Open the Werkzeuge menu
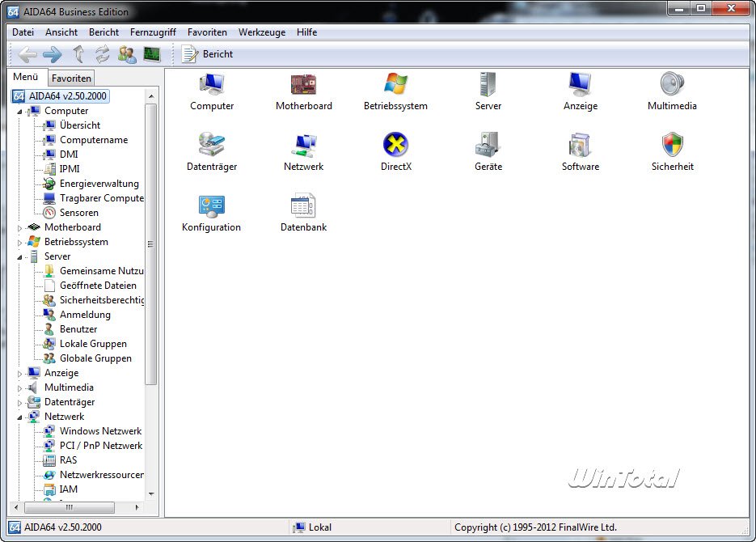Image resolution: width=756 pixels, height=542 pixels. tap(262, 32)
